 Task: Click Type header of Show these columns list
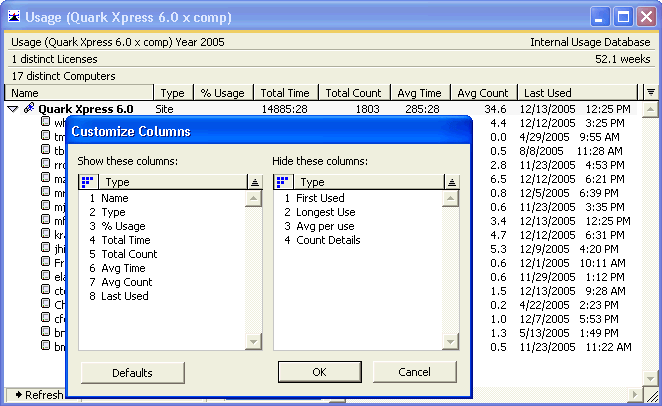[x=173, y=182]
